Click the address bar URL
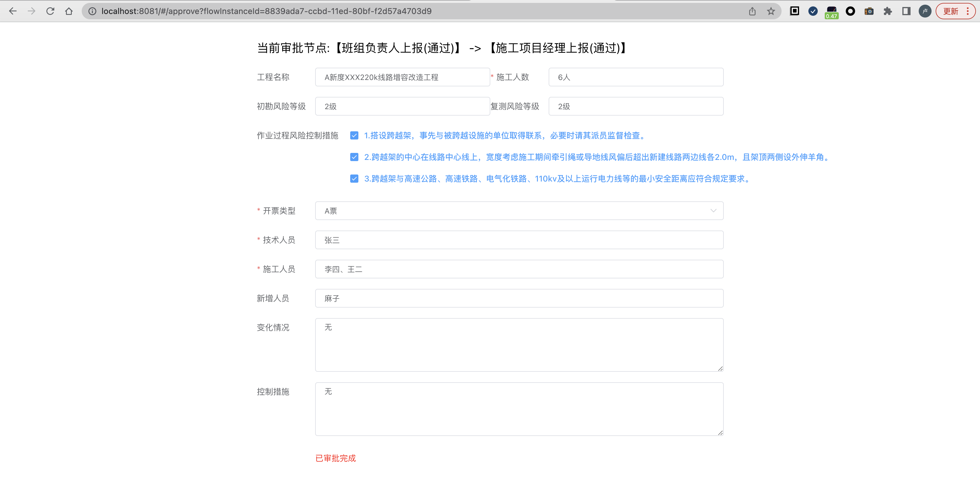Viewport: 980px width, 492px height. (266, 11)
